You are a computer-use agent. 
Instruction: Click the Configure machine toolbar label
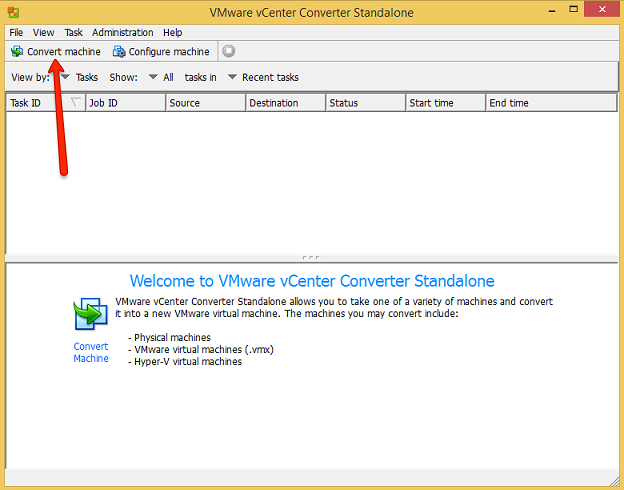[x=169, y=52]
